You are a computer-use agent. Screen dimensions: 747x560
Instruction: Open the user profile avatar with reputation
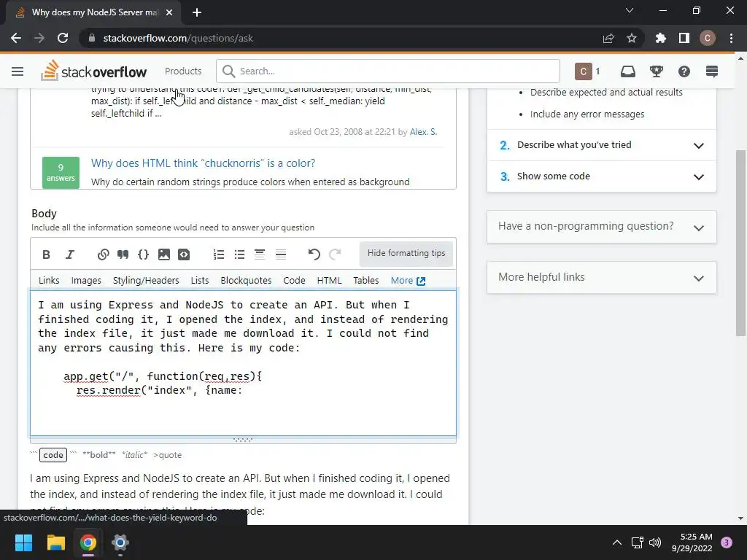coord(588,71)
